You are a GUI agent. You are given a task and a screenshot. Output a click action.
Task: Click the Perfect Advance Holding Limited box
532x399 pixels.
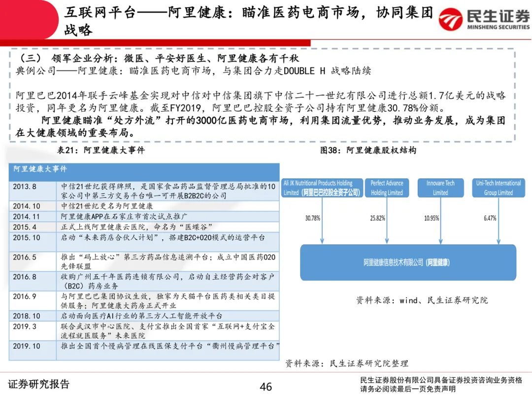tap(387, 188)
